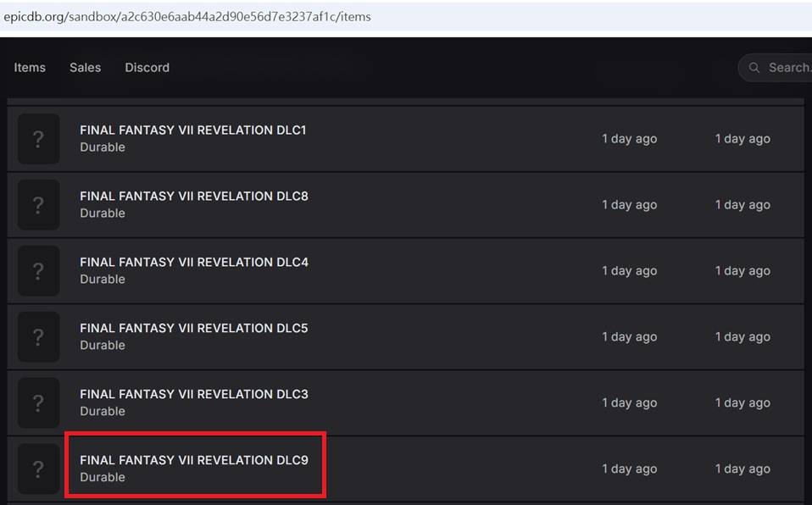812x505 pixels.
Task: Click the question mark thumbnail for DLC5
Action: (38, 337)
